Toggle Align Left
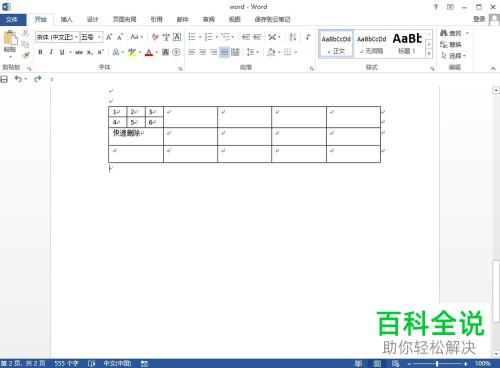 click(x=192, y=52)
